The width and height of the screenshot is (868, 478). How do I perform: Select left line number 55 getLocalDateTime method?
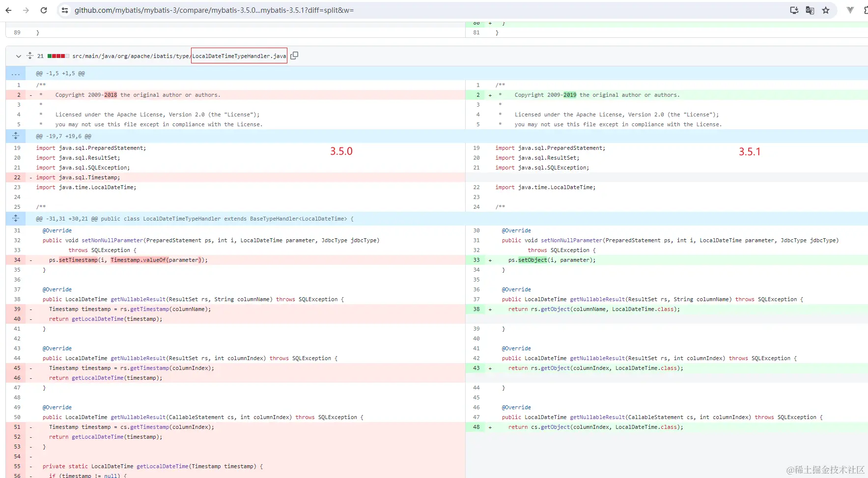tap(17, 466)
